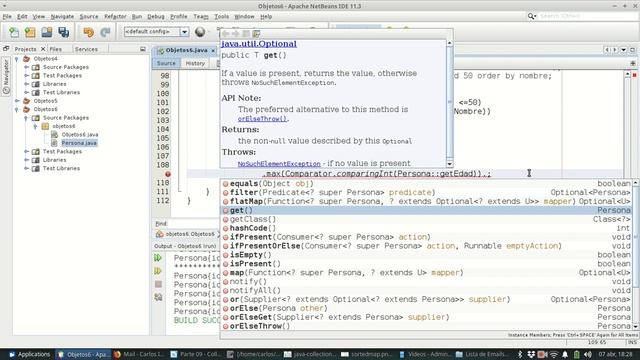Viewport: 640px width, 360px height.
Task: Click the Mail Firefox taskbar item
Action: point(138,354)
